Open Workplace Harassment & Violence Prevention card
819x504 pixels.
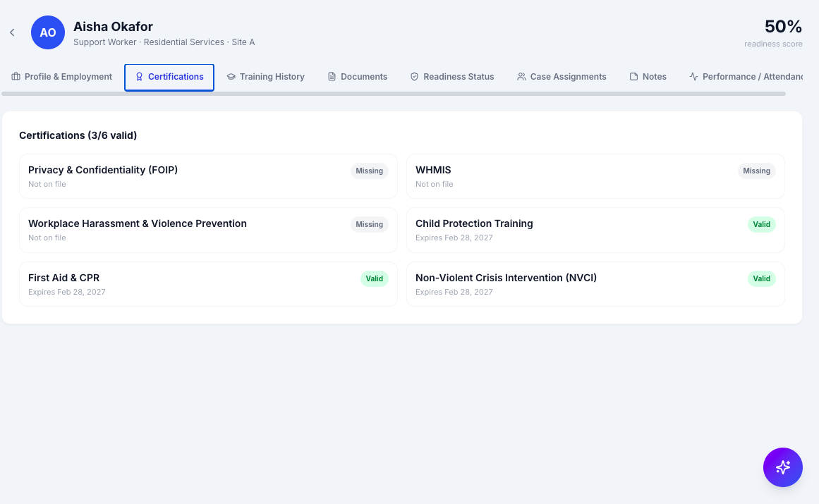click(208, 230)
